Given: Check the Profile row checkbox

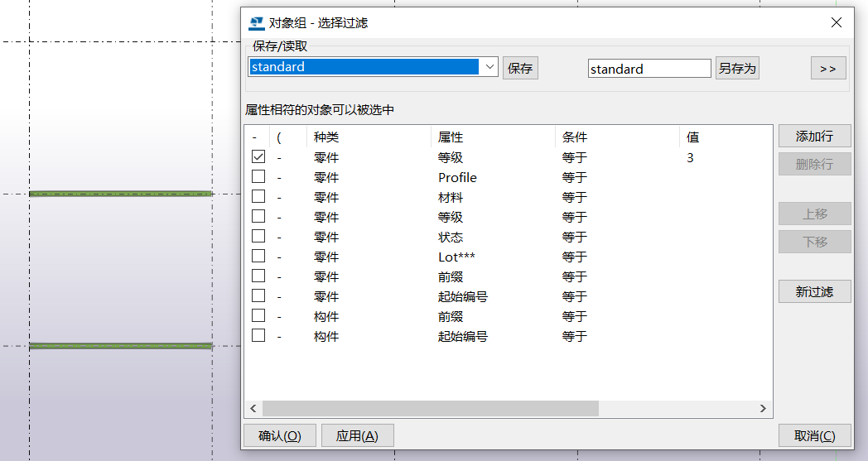Looking at the screenshot, I should pos(258,176).
